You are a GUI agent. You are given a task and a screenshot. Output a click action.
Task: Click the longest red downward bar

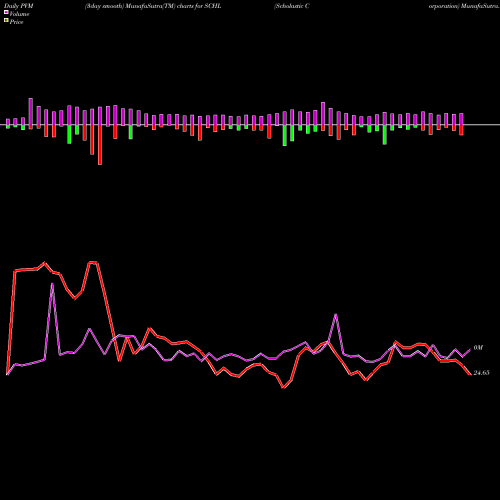(100, 145)
